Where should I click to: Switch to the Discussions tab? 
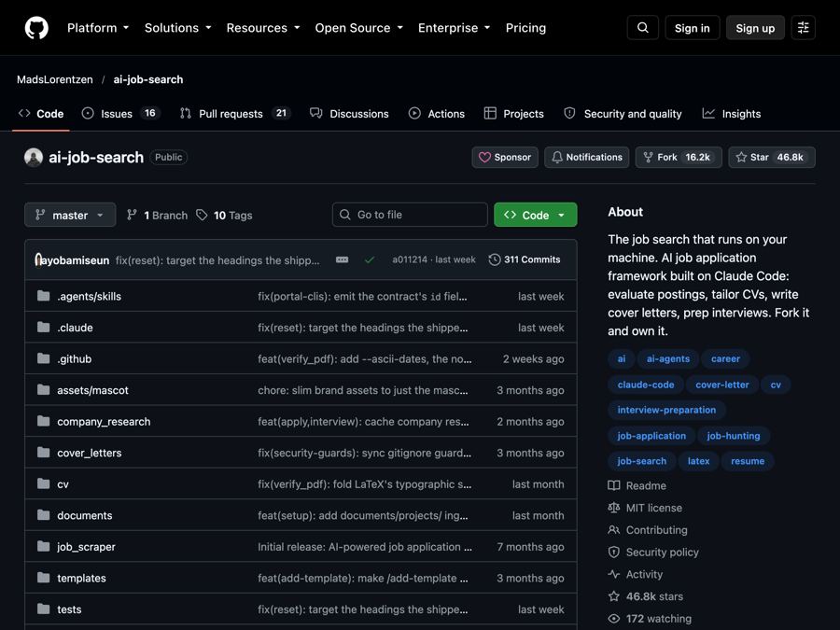(x=349, y=114)
